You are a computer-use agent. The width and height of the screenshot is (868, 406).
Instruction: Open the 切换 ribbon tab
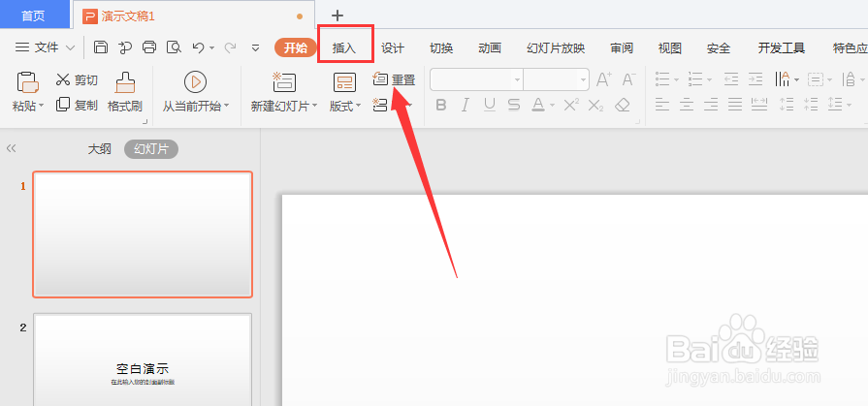[x=441, y=48]
